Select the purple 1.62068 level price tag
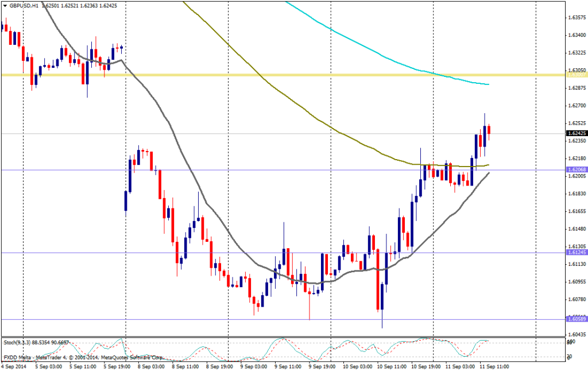Viewport: 588px width, 371px height. pyautogui.click(x=576, y=170)
